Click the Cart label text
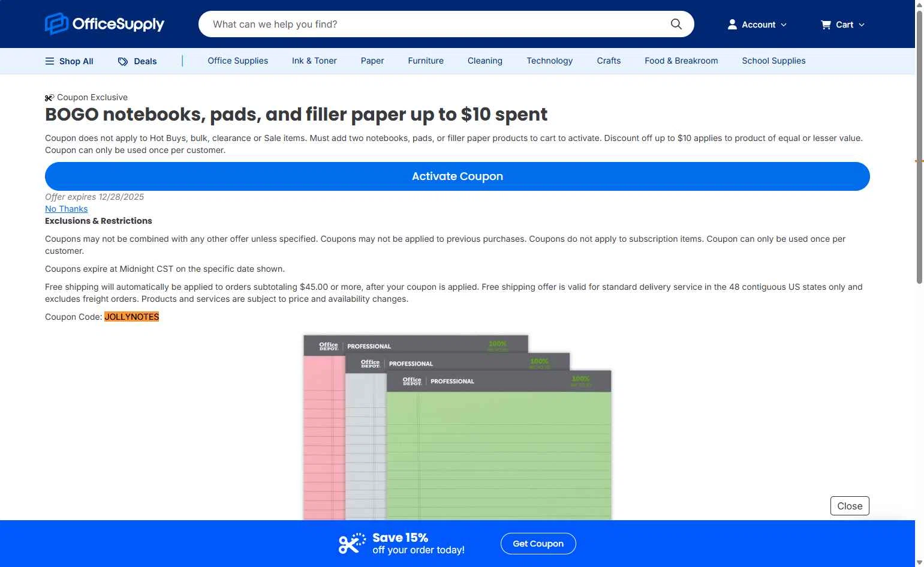The width and height of the screenshot is (924, 567). pos(844,25)
